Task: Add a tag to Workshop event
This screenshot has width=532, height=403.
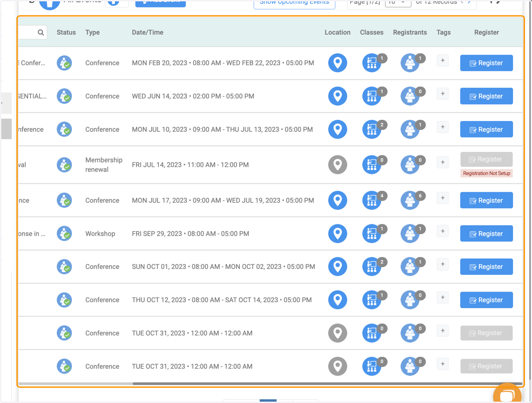Action: pos(442,231)
